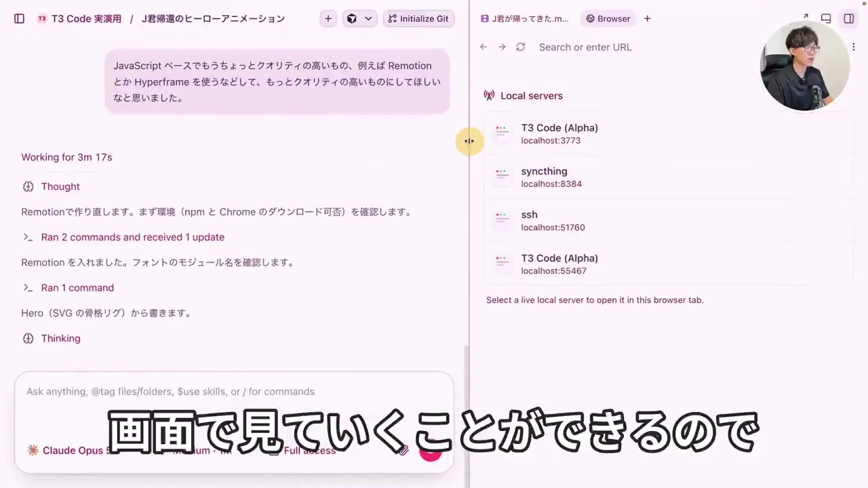Click the syncthing row favicon icon
This screenshot has width=868, height=488.
pyautogui.click(x=502, y=177)
